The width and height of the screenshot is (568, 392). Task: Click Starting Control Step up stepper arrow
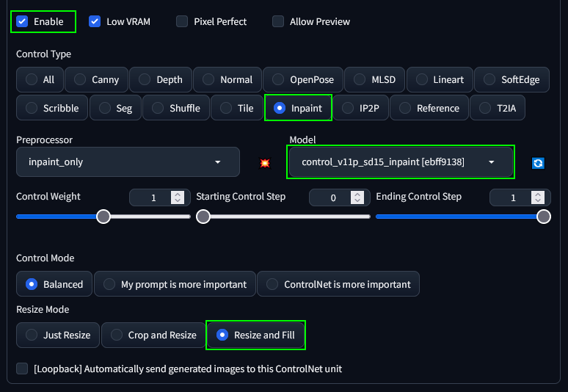(x=357, y=195)
